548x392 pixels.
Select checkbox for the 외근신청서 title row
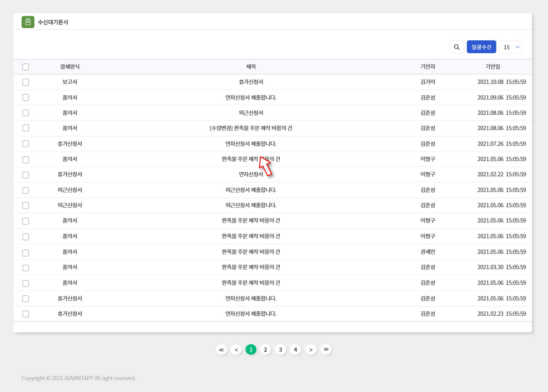(26, 113)
